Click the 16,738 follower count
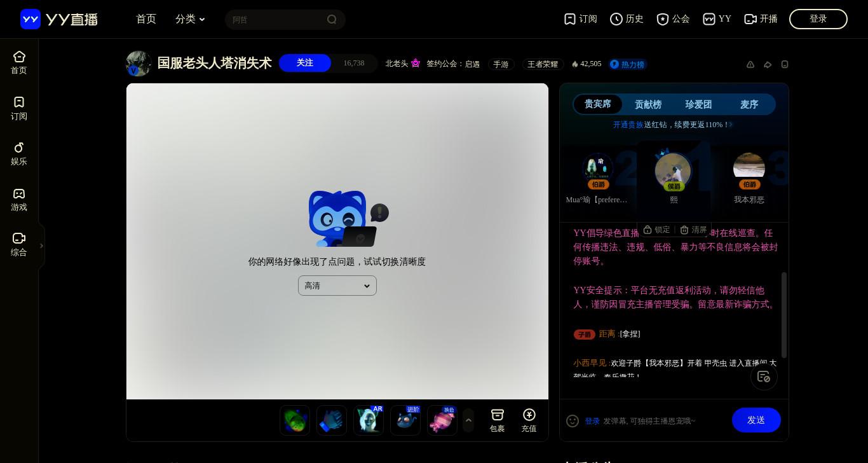 coord(354,63)
